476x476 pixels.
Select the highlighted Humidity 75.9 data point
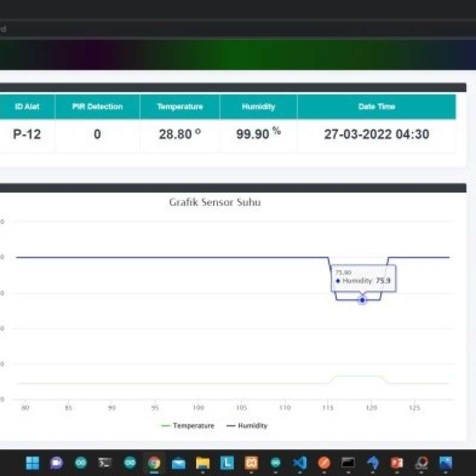[362, 301]
